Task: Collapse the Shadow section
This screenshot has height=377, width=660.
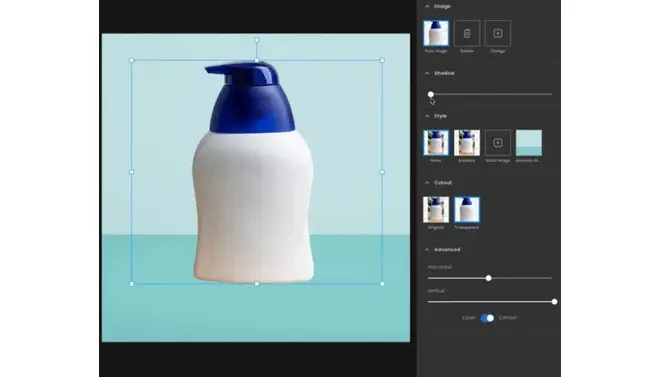Action: tap(427, 73)
